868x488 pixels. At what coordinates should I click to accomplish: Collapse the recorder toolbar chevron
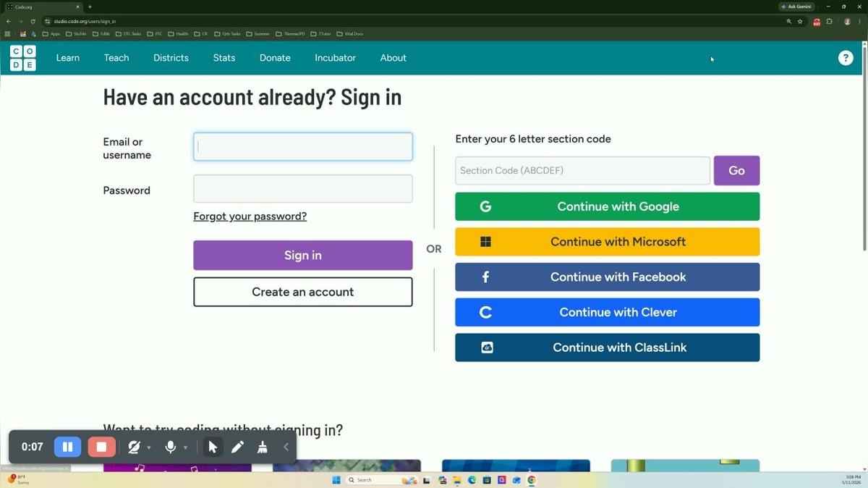286,447
